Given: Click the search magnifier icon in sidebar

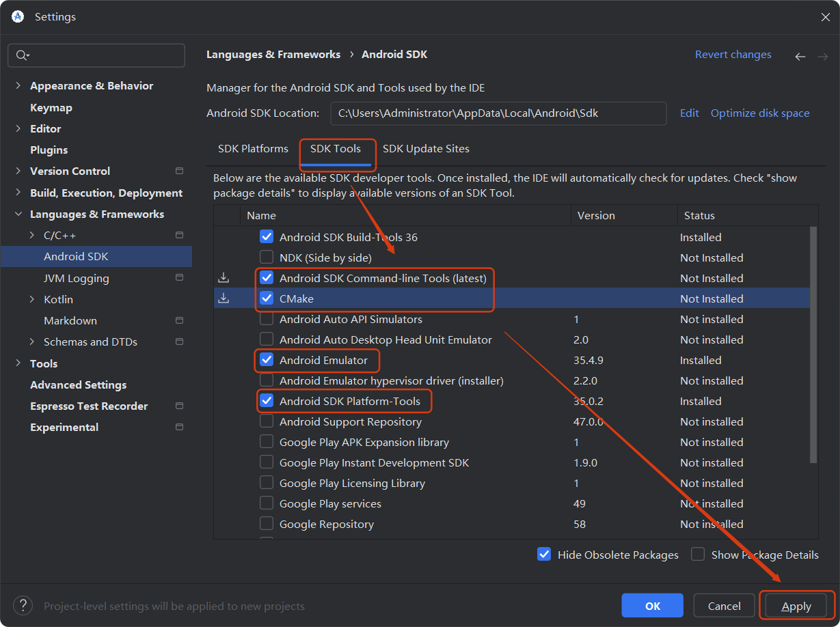Looking at the screenshot, I should [x=22, y=55].
